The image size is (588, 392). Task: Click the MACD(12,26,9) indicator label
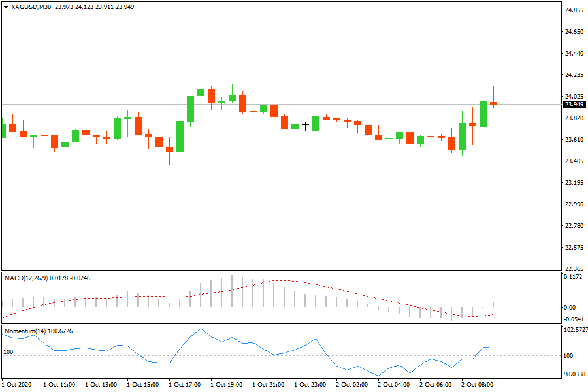pos(28,278)
